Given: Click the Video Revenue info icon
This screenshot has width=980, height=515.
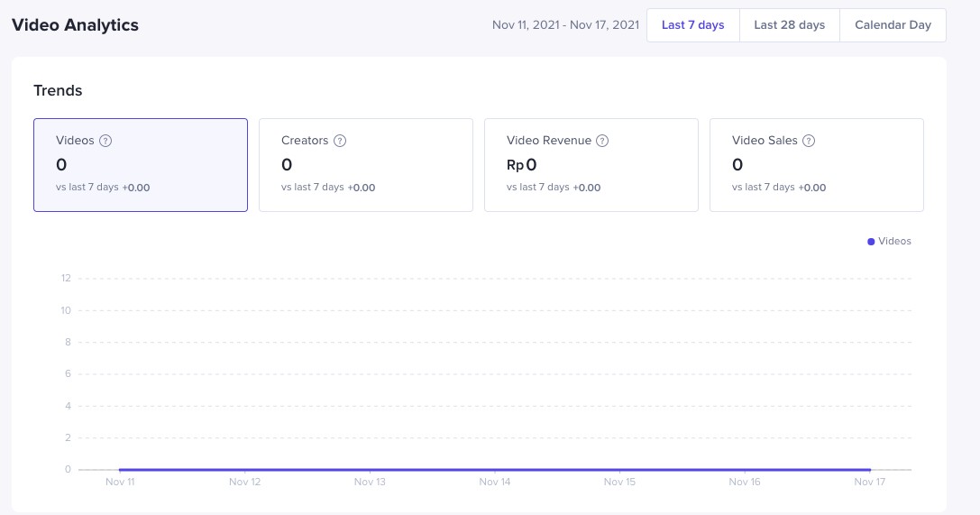Looking at the screenshot, I should [x=602, y=141].
